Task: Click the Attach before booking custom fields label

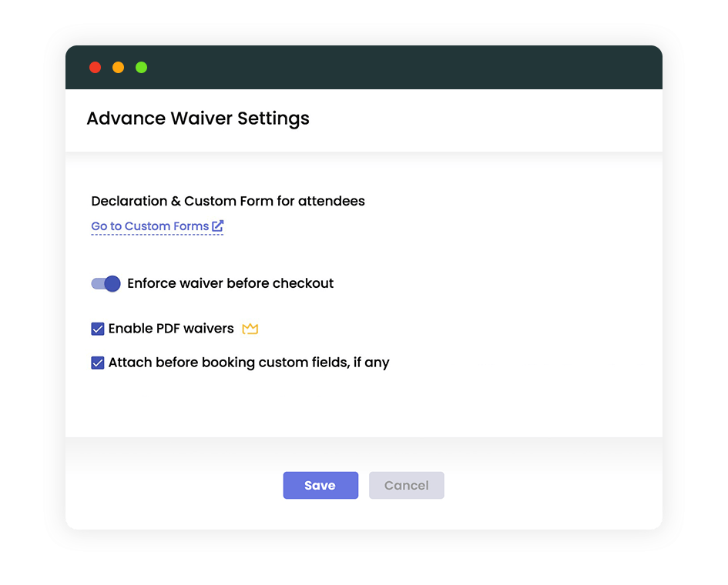Action: 249,363
